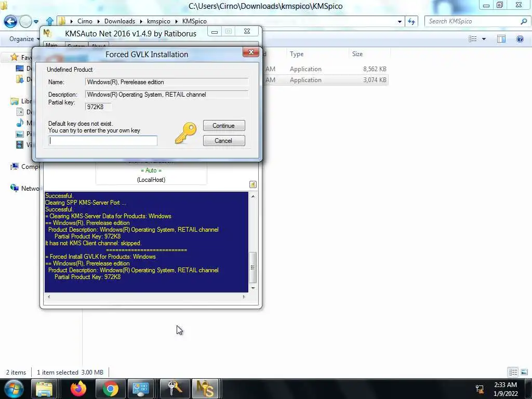This screenshot has height=399, width=532.
Task: Close the Forced GVLK Installation dialog
Action: click(x=251, y=52)
